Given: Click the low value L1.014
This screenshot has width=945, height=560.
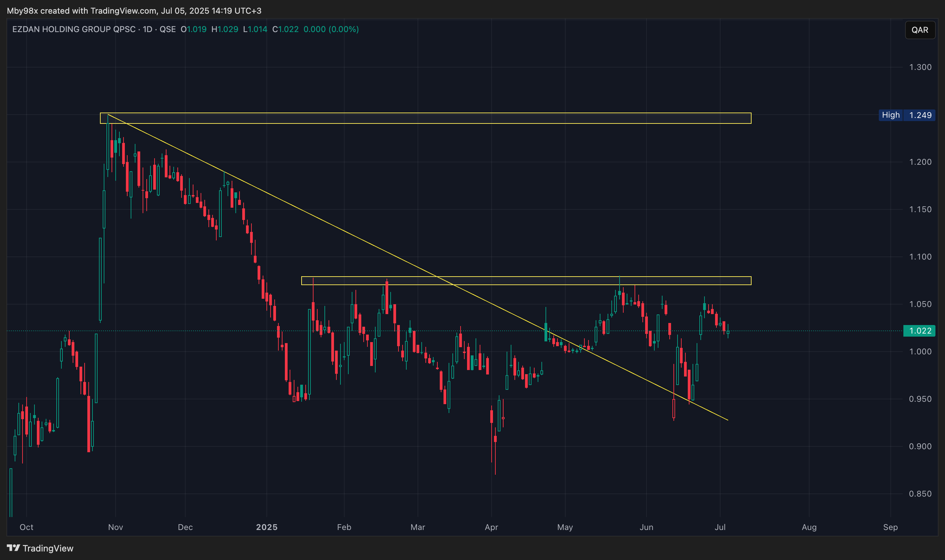Looking at the screenshot, I should coord(255,29).
